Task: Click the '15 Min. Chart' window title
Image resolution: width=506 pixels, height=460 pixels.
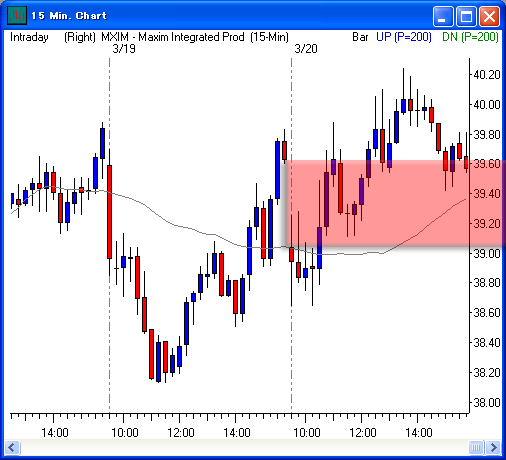Action: tap(69, 16)
